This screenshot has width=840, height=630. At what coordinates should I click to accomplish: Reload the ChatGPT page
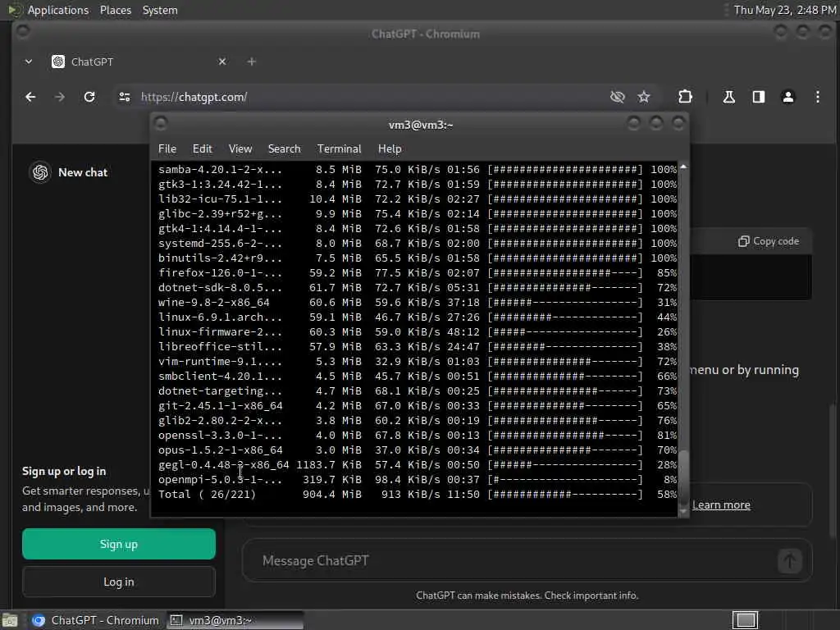tap(89, 97)
